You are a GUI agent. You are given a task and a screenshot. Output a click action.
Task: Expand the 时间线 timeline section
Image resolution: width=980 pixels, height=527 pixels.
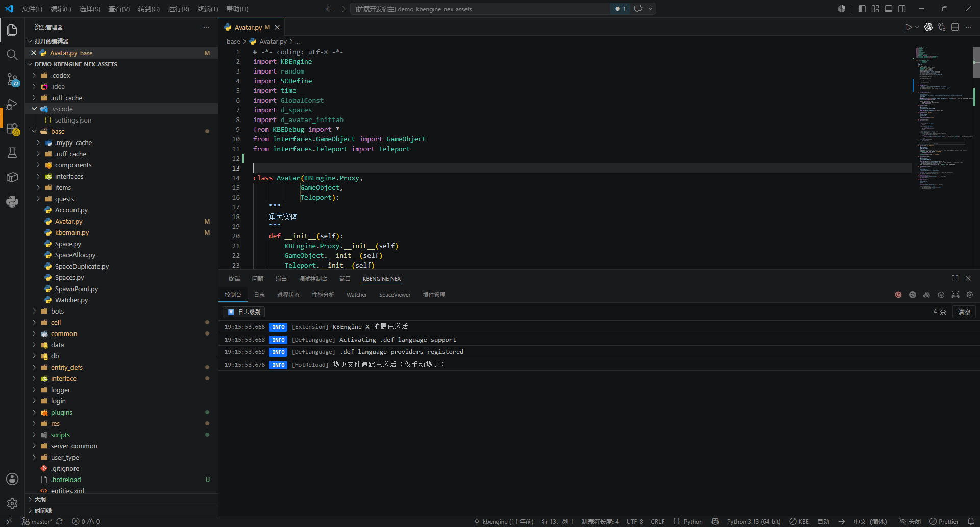[121, 511]
